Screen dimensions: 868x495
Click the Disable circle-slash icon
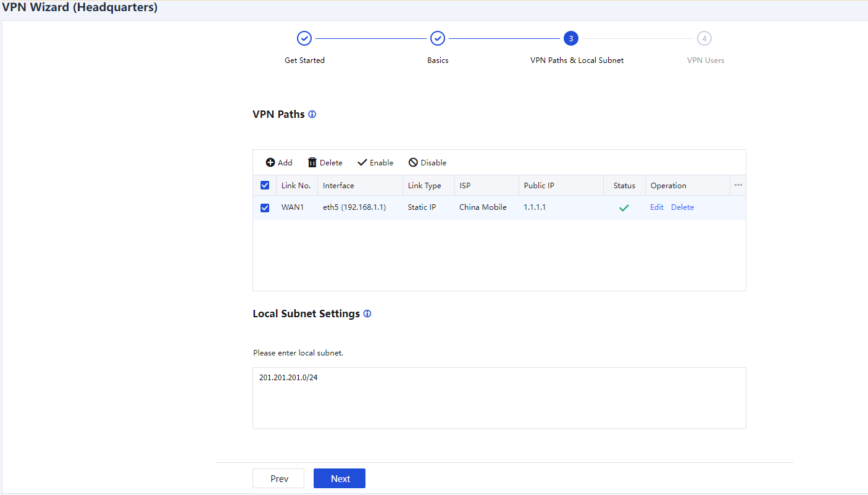click(x=413, y=163)
